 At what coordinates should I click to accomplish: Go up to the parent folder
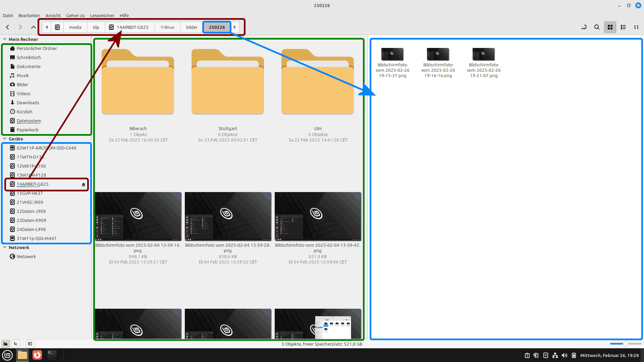(33, 27)
